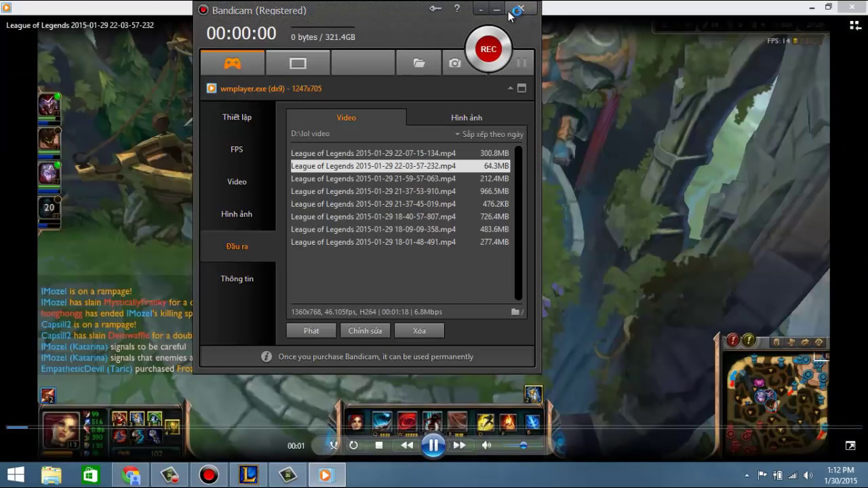868x488 pixels.
Task: Switch to the Hình ảnh tab
Action: click(x=467, y=117)
